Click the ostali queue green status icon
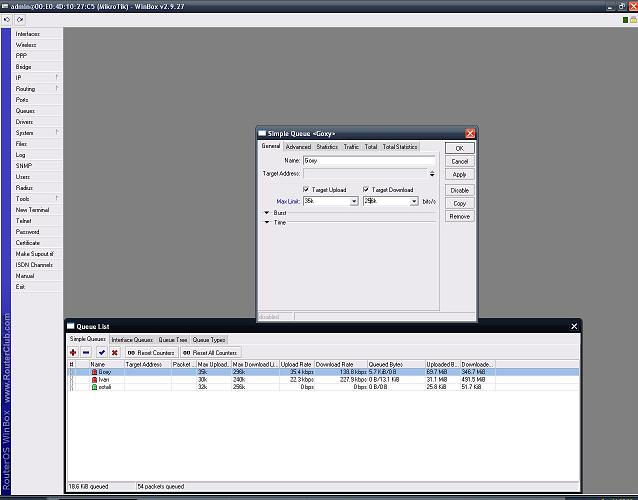638x500 pixels. [x=94, y=387]
